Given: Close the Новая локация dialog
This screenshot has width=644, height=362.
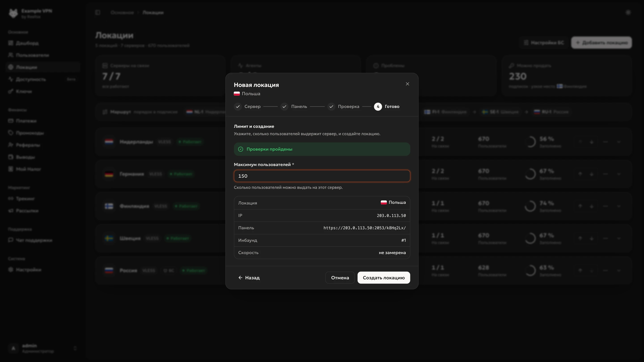Looking at the screenshot, I should 407,84.
